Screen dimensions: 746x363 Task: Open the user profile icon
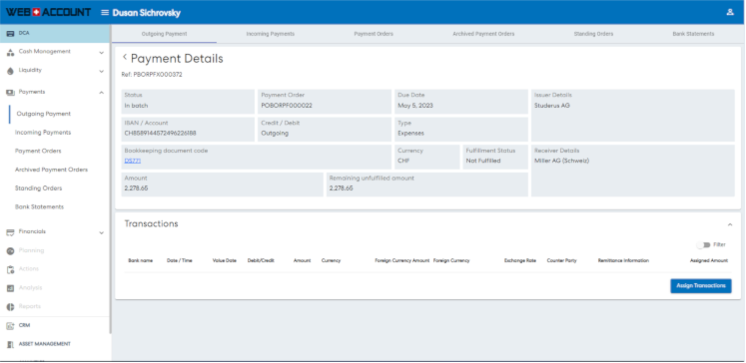pos(730,12)
